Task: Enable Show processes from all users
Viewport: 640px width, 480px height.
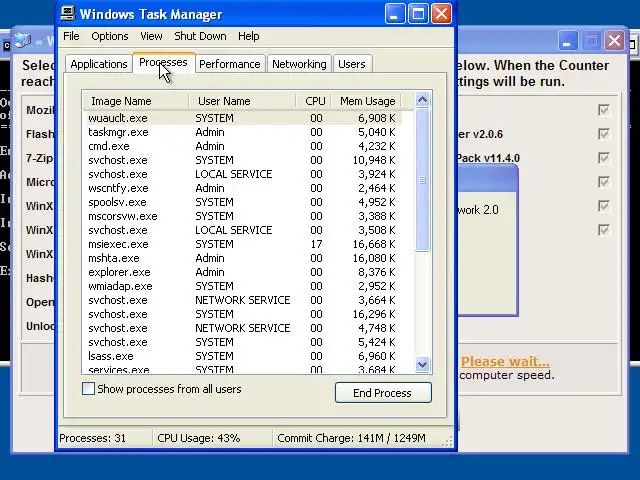Action: click(88, 389)
